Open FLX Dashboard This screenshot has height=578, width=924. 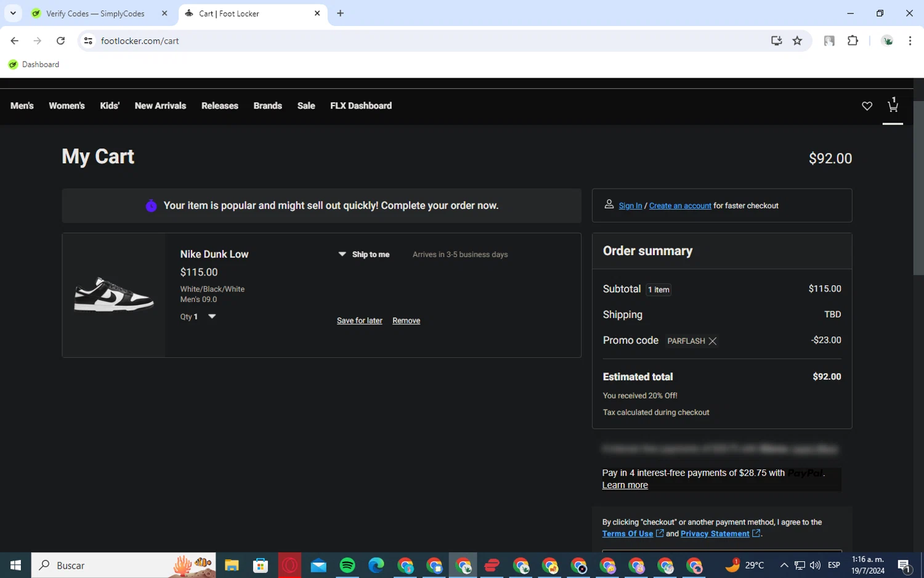pyautogui.click(x=361, y=106)
